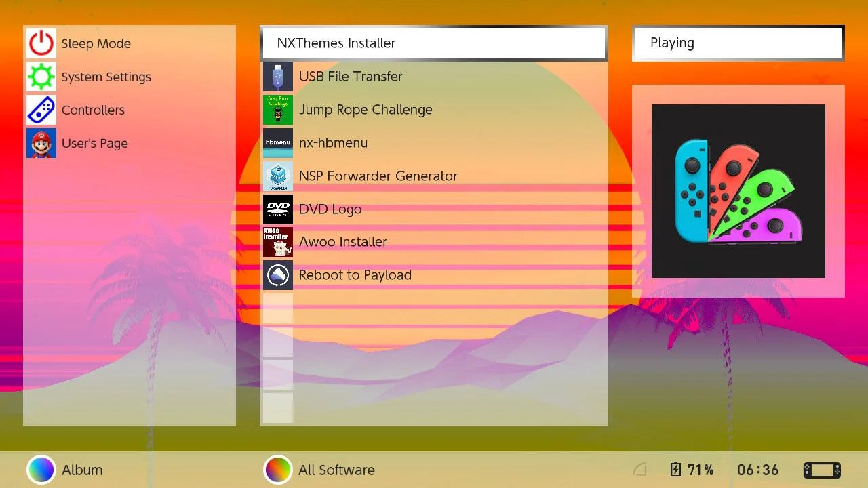Image resolution: width=868 pixels, height=488 pixels.
Task: Click the red Sleep Mode power icon
Action: [x=41, y=43]
